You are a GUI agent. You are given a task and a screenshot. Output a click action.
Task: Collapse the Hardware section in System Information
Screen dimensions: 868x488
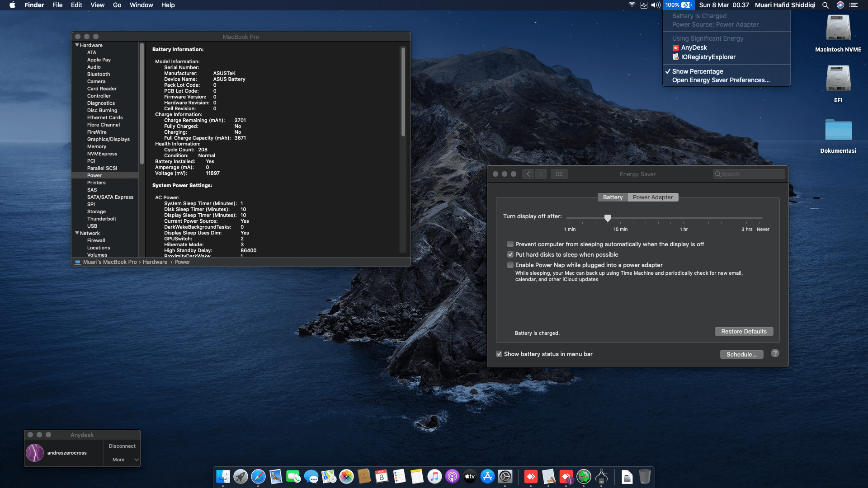77,45
